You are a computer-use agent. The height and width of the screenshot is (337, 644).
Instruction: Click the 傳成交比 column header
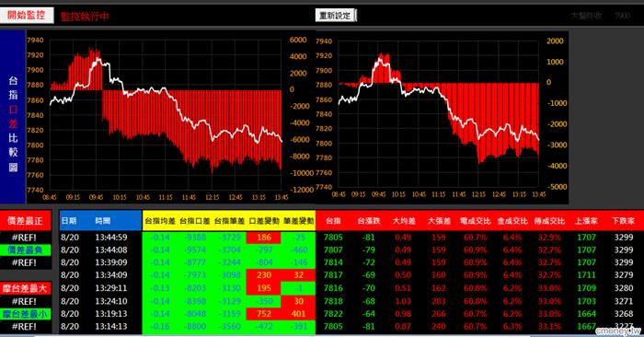[x=549, y=221]
